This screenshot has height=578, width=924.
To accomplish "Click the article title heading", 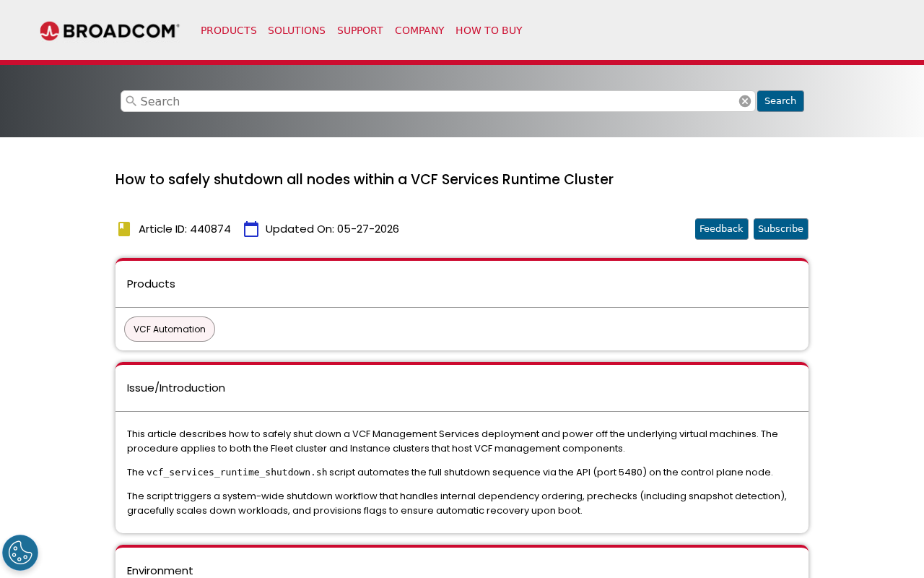I will [x=365, y=179].
